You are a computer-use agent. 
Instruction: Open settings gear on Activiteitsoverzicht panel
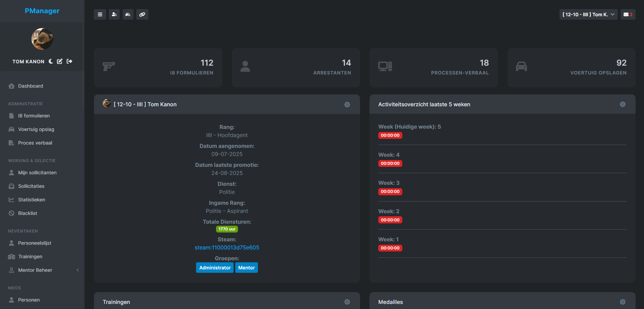[623, 104]
